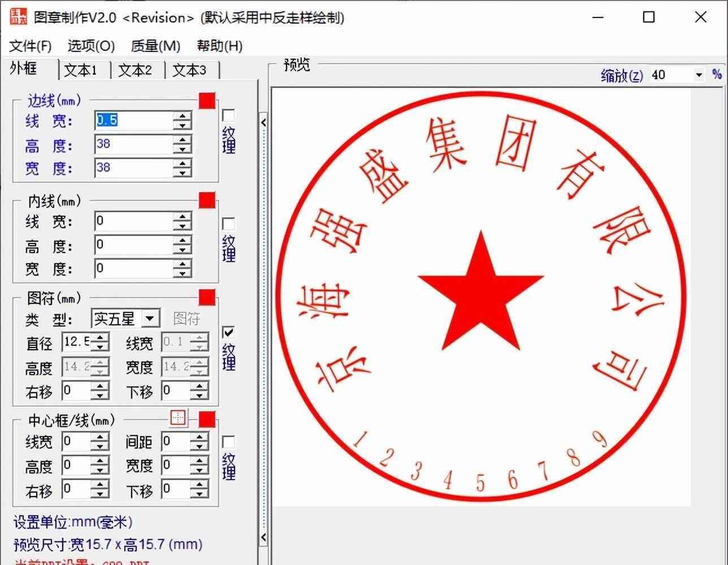Click the 图符 下移 input field
The image size is (728, 565).
coord(176,390)
